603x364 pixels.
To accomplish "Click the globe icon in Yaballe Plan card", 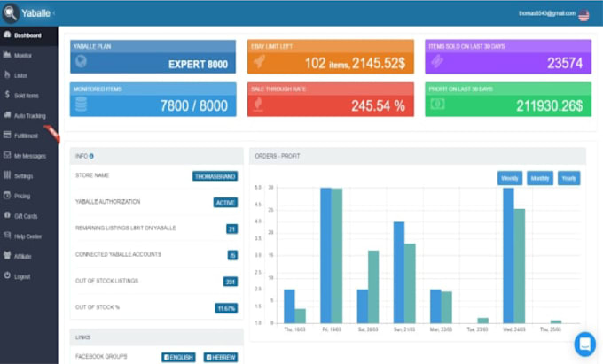I will tap(82, 61).
